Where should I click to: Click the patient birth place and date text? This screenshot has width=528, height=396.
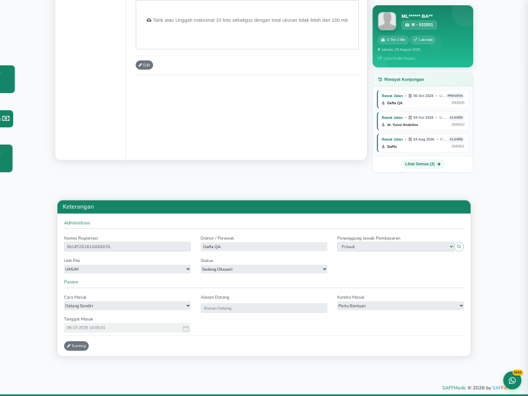pos(401,50)
